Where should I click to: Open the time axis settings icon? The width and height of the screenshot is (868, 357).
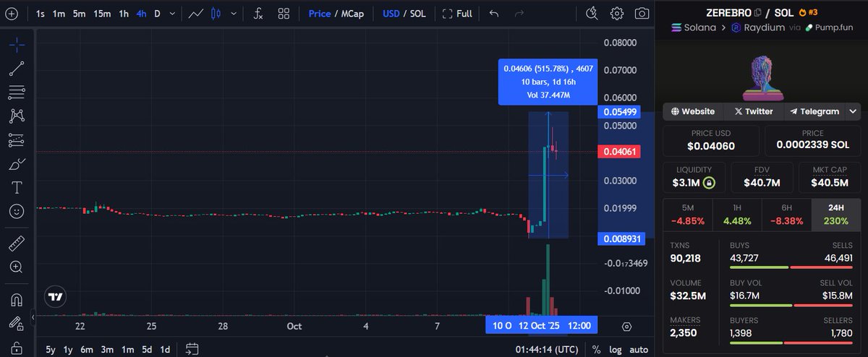pyautogui.click(x=626, y=327)
